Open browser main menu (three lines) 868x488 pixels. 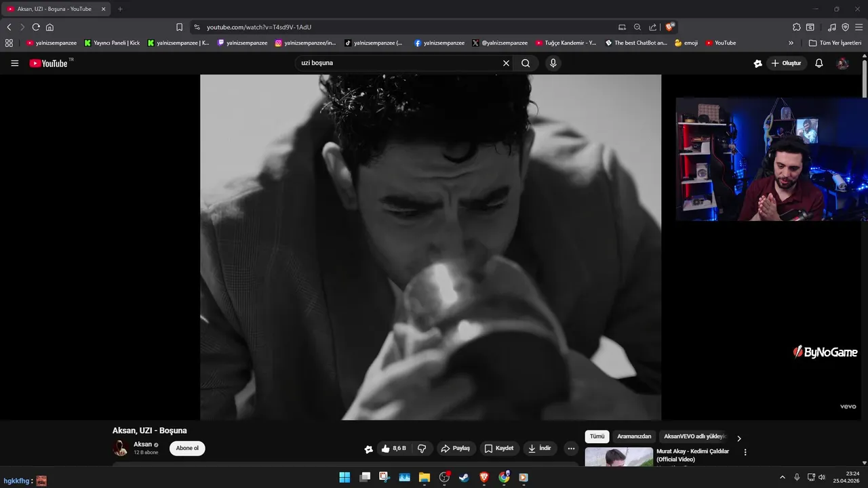click(x=859, y=27)
